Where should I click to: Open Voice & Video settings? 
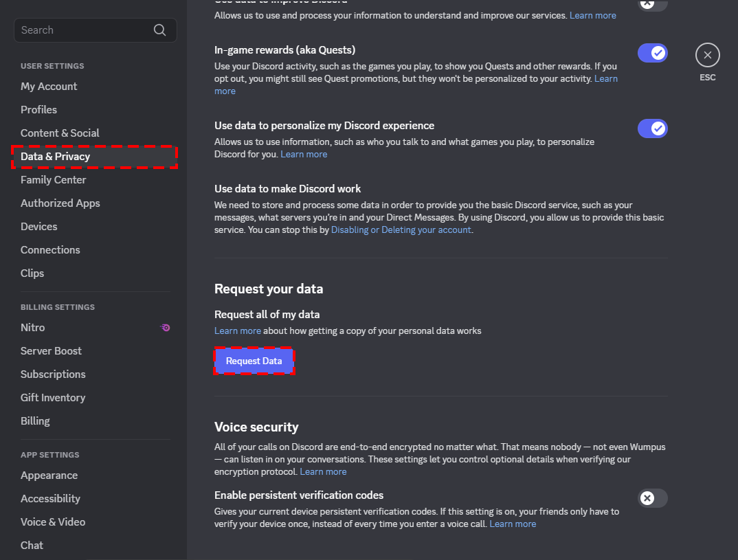click(x=53, y=522)
